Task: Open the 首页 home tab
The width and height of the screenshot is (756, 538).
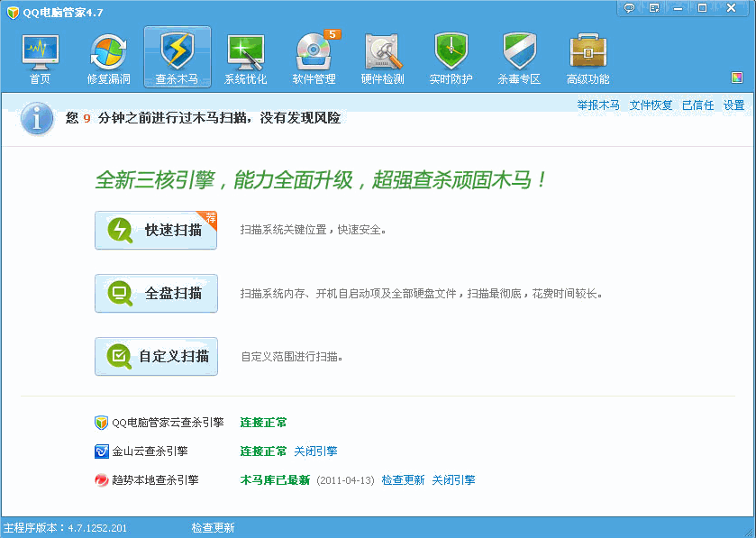Action: (x=40, y=59)
